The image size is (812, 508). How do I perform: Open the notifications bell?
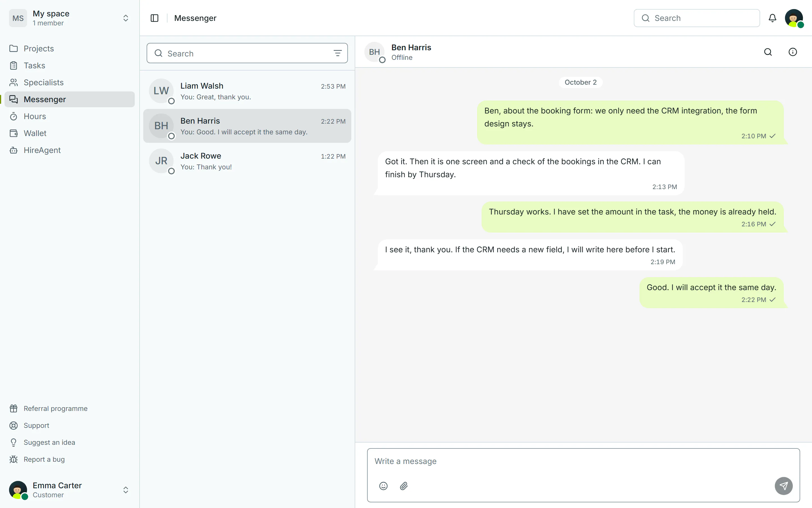pos(773,18)
